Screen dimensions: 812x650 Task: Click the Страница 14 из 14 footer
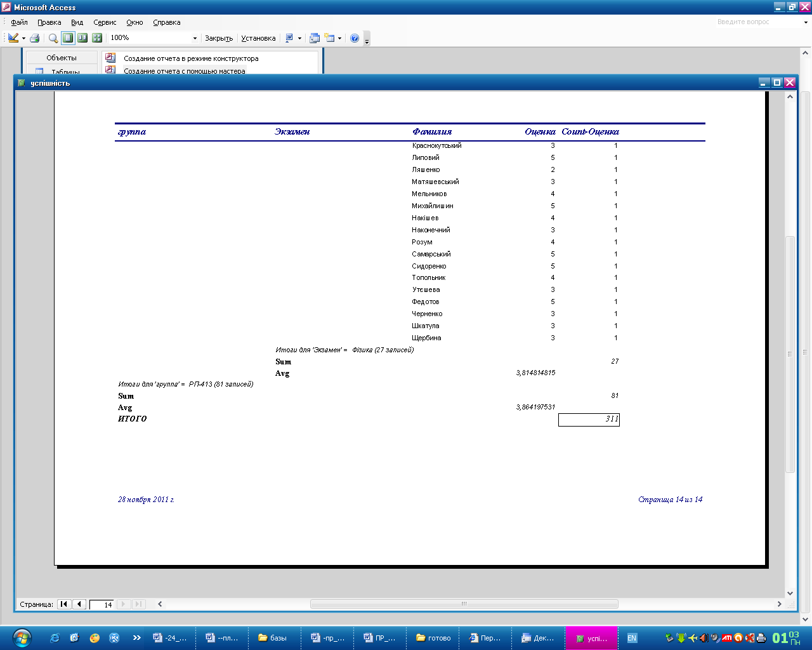coord(670,500)
